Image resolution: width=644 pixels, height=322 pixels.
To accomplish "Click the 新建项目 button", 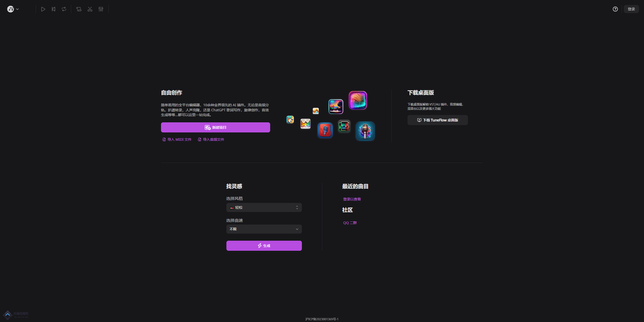I will click(x=215, y=127).
